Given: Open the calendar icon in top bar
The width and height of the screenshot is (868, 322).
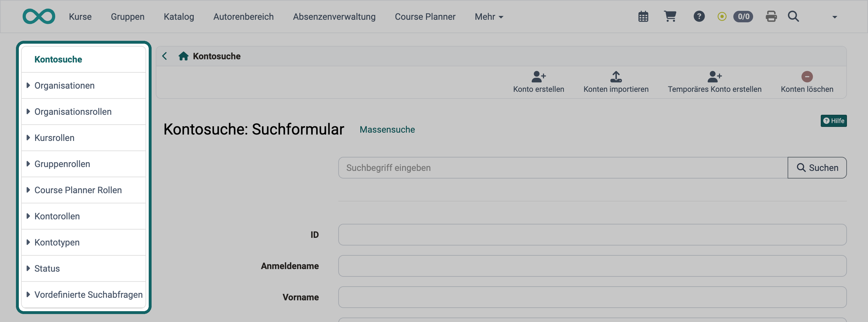Looking at the screenshot, I should 643,17.
